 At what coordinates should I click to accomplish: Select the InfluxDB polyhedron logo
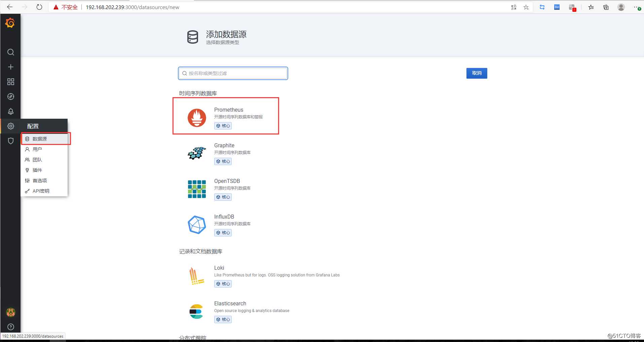(x=197, y=225)
